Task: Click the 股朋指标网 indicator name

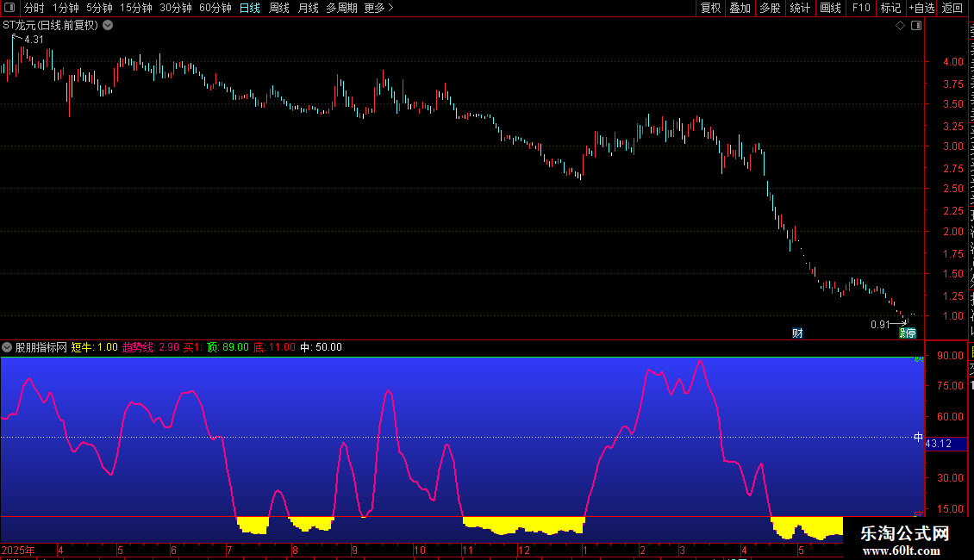Action: point(41,347)
